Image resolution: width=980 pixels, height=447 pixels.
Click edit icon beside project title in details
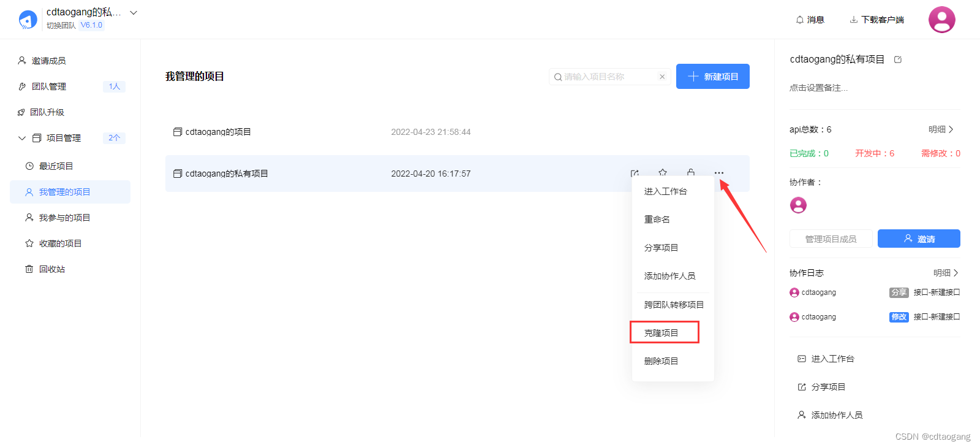(898, 59)
